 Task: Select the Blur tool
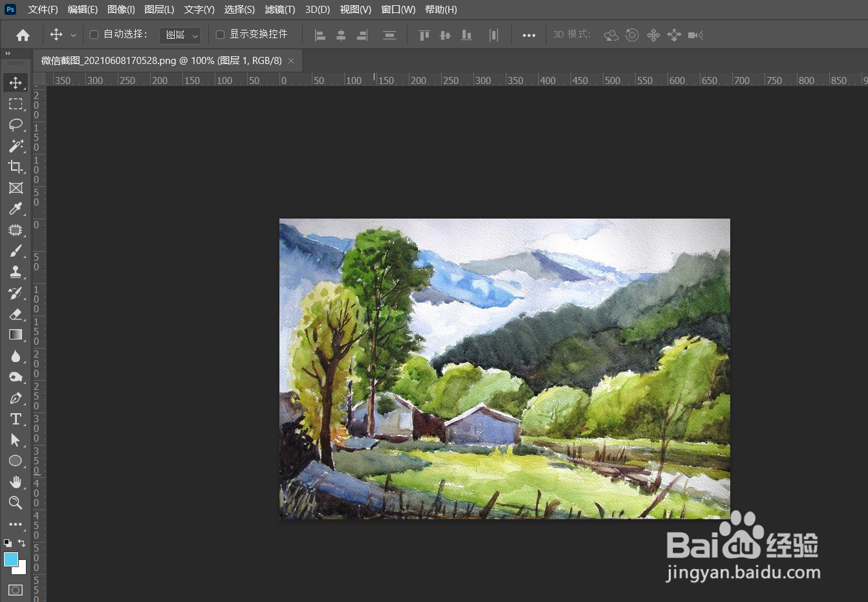16,356
